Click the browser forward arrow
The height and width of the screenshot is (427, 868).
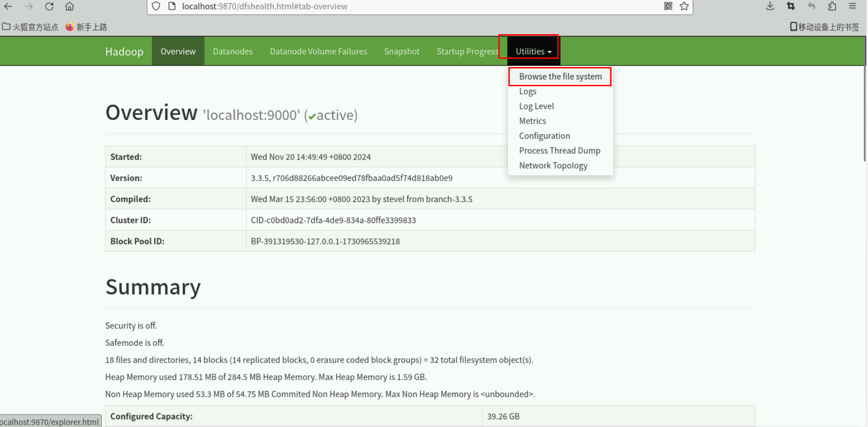[x=29, y=6]
